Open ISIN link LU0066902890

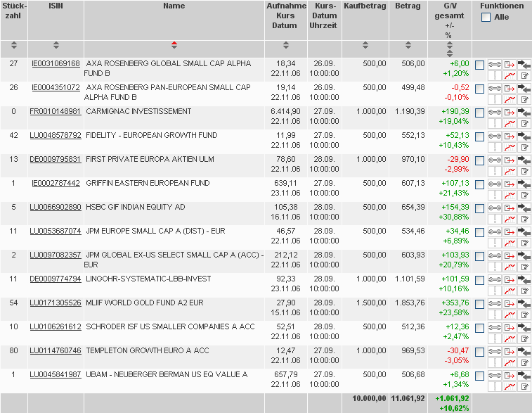(56, 207)
